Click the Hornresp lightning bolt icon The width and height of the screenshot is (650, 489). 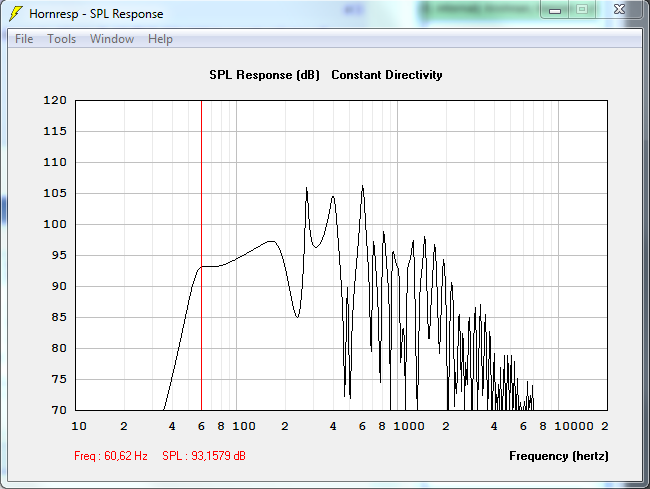15,14
